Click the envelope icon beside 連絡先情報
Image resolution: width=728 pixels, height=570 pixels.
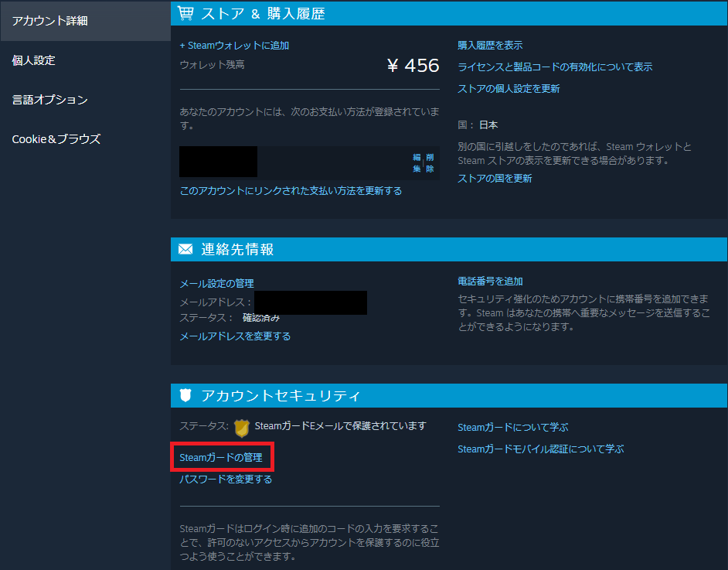tap(185, 250)
